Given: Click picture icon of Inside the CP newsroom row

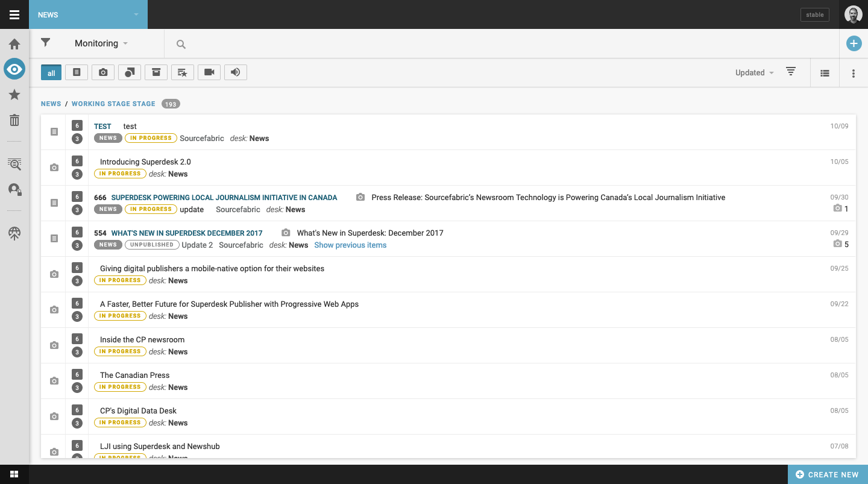Looking at the screenshot, I should pos(54,345).
